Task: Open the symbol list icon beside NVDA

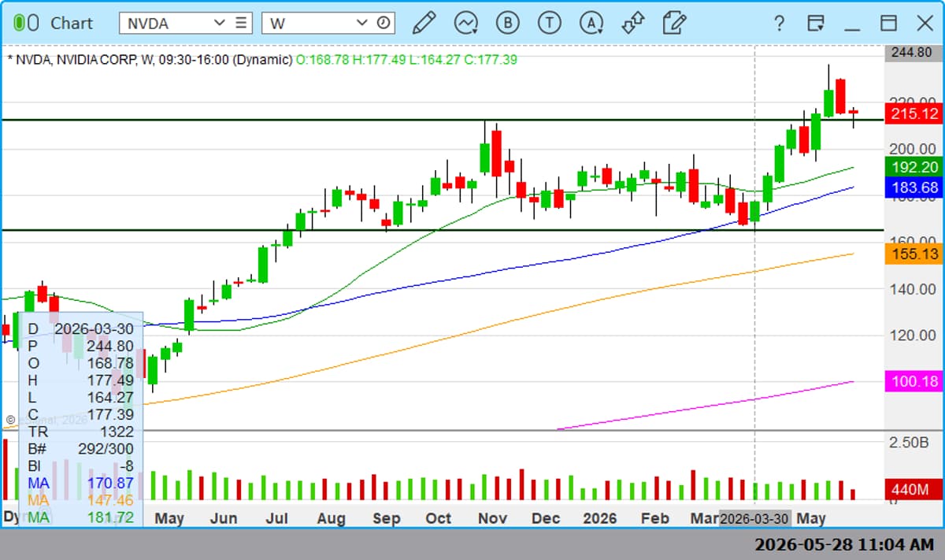Action: 242,23
